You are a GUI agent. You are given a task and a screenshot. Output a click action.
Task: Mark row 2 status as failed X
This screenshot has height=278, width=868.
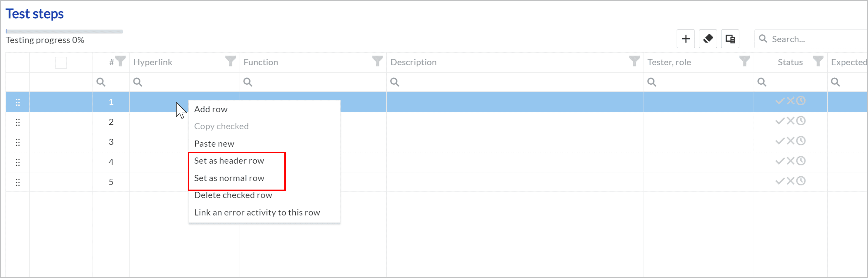[790, 121]
